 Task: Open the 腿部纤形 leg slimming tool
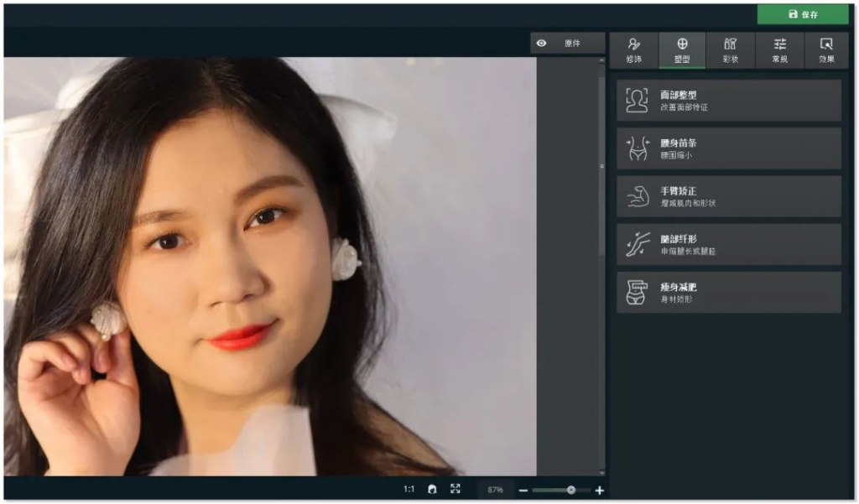(x=727, y=244)
